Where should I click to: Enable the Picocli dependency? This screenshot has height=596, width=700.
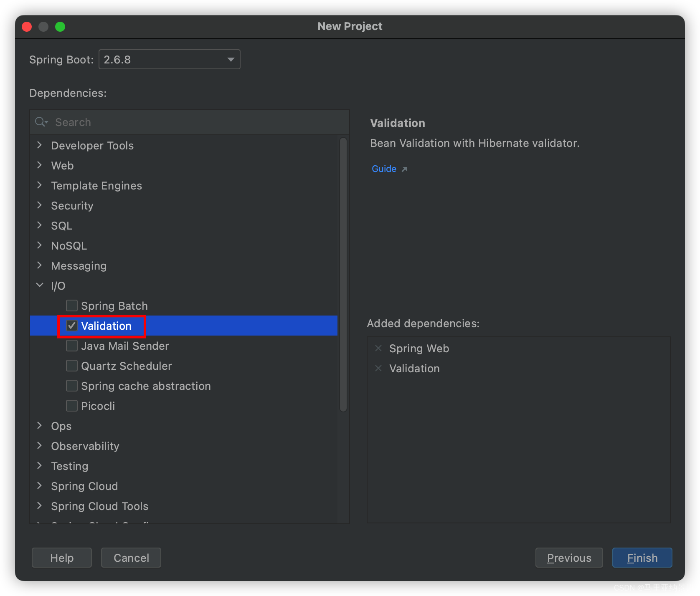pyautogui.click(x=71, y=405)
